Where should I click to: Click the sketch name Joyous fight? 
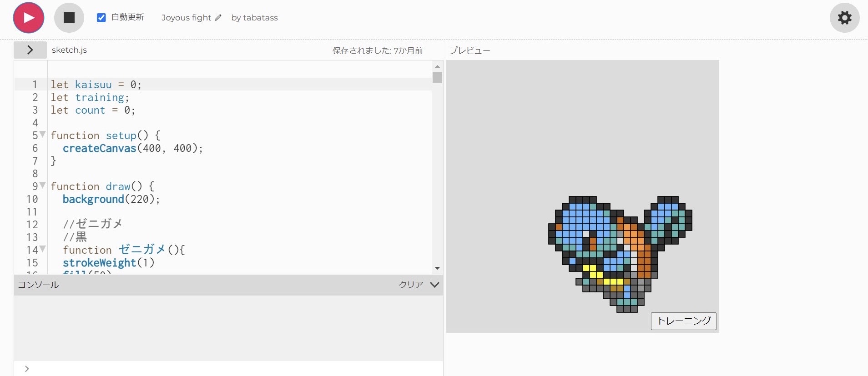click(187, 18)
